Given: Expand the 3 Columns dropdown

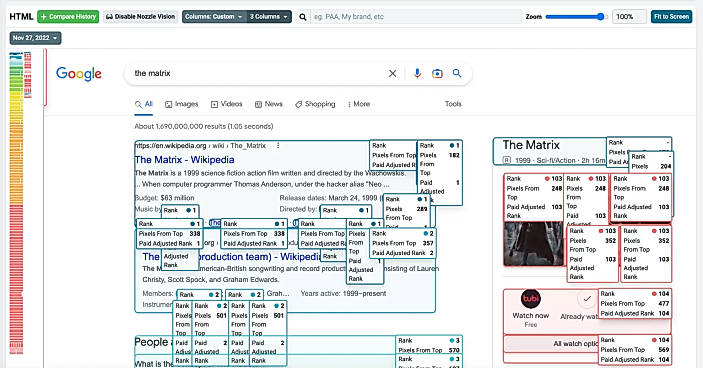Looking at the screenshot, I should click(269, 17).
